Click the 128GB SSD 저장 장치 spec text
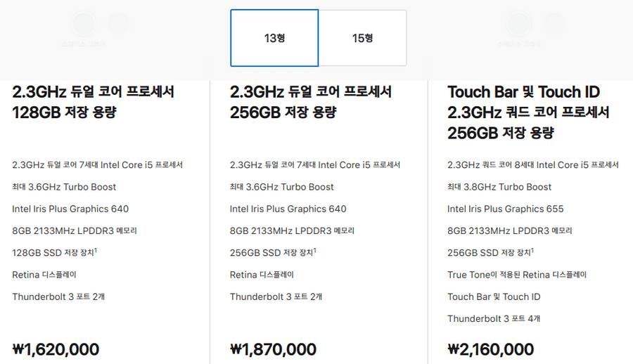 52,253
